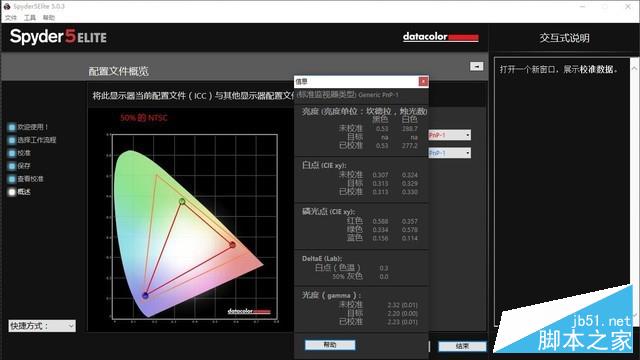Click the 帮助 button in information dialog
This screenshot has width=640, height=360.
[330, 345]
